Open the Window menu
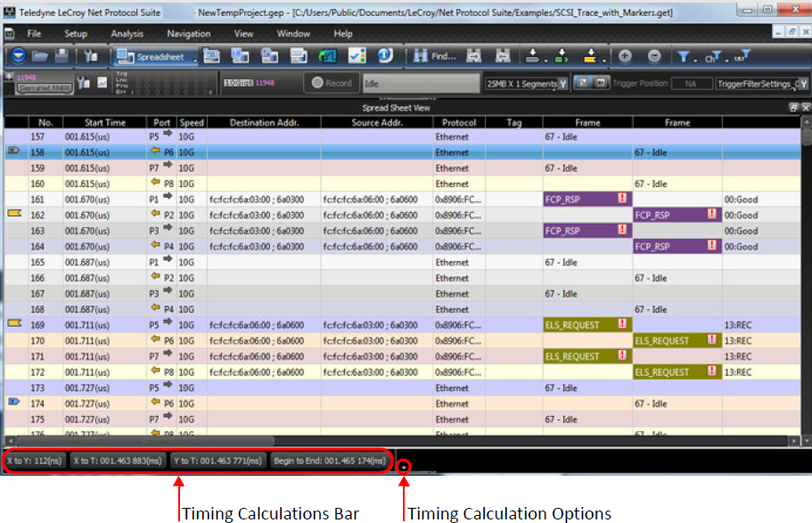The width and height of the screenshot is (812, 523). tap(293, 34)
